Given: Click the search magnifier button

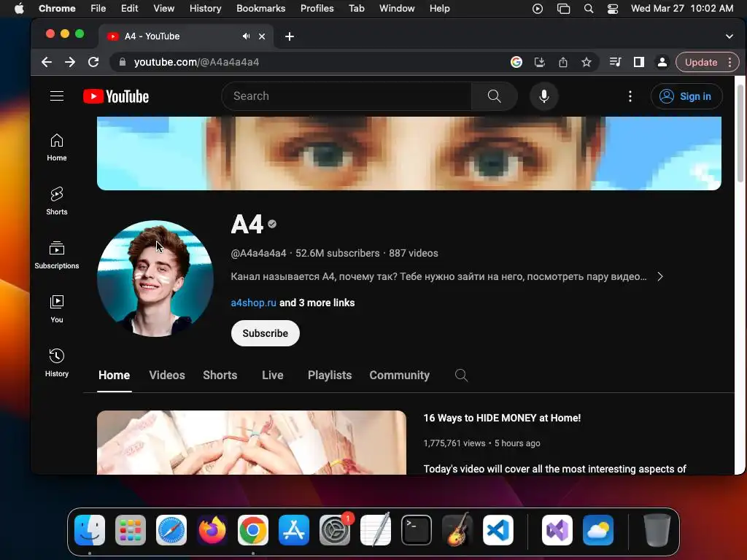Looking at the screenshot, I should click(x=494, y=96).
